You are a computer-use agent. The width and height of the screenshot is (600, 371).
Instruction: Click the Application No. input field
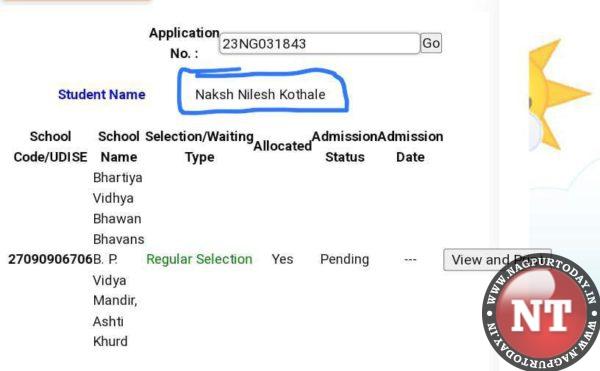coord(320,43)
